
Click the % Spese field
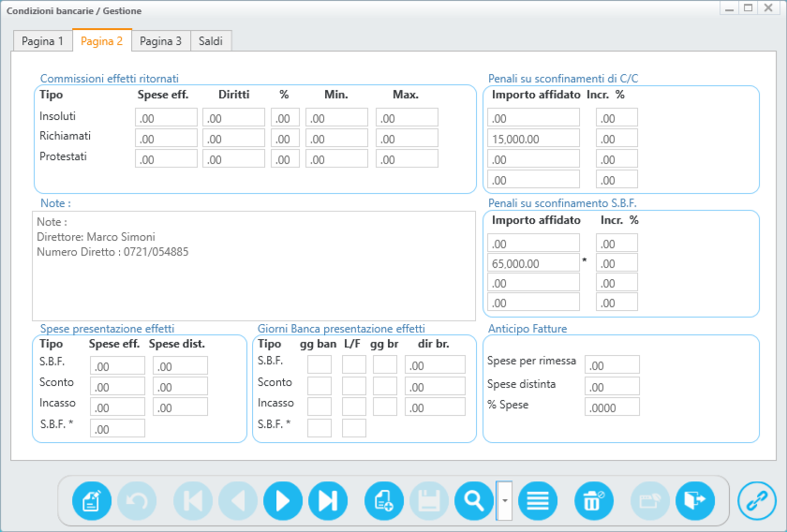pos(613,407)
